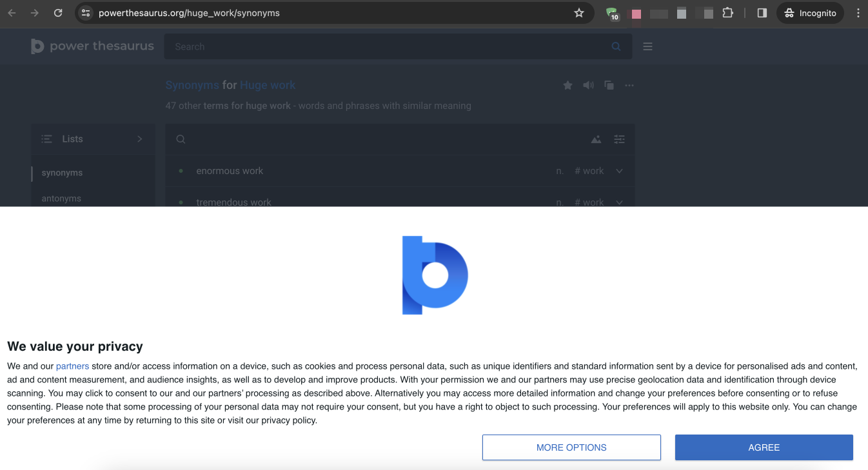Select 'synonyms' in the left sidebar
Image resolution: width=868 pixels, height=470 pixels.
tap(62, 173)
